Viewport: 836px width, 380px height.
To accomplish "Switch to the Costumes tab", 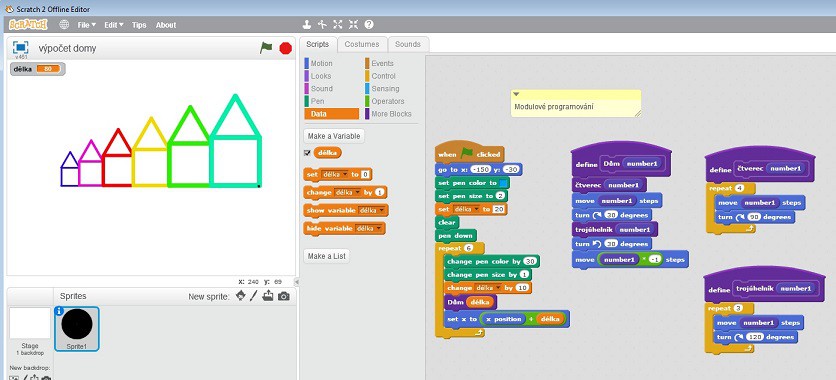I will 362,44.
